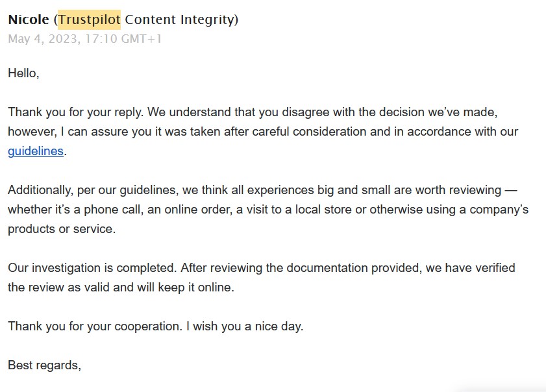The height and width of the screenshot is (392, 546).
Task: Click the Content Integrity text in header
Action: [180, 19]
